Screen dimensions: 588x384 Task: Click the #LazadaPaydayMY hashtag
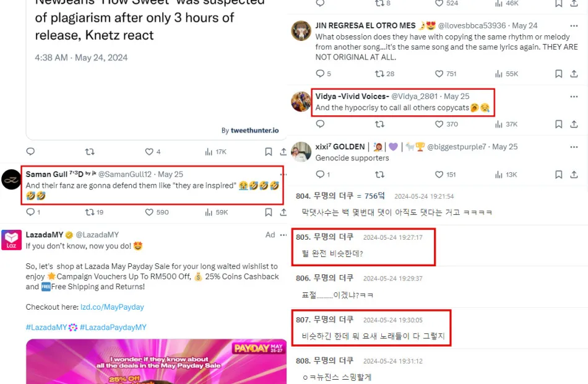tap(113, 327)
